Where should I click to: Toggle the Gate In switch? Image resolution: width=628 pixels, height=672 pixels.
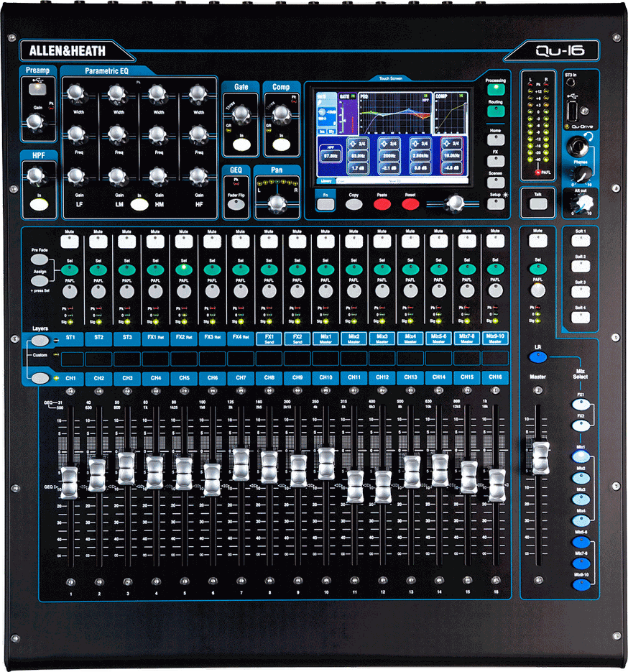[241, 145]
